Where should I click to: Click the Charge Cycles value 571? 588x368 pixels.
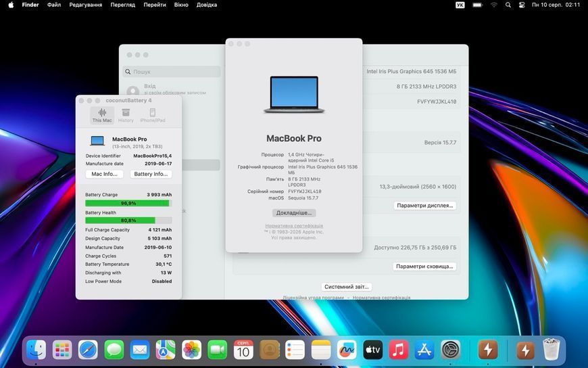[168, 256]
